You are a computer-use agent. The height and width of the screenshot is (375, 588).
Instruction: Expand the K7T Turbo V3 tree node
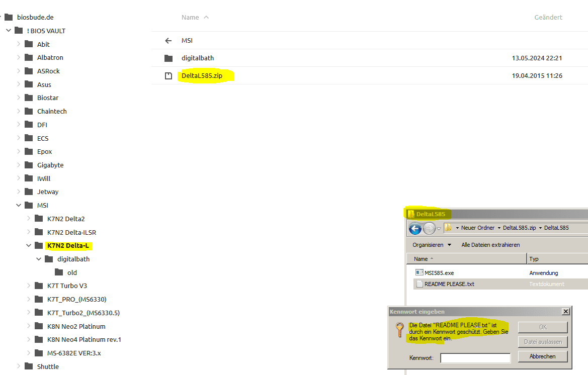29,286
